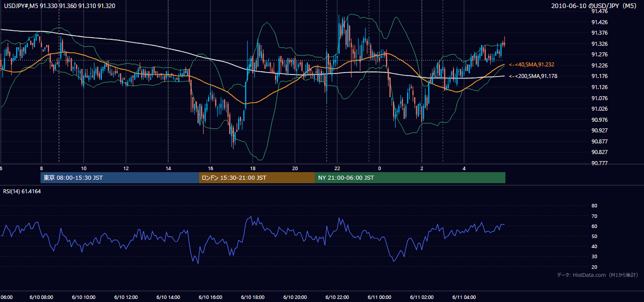Click the 6/11 02:00 bottom date label
The width and height of the screenshot is (644, 302).
(422, 297)
